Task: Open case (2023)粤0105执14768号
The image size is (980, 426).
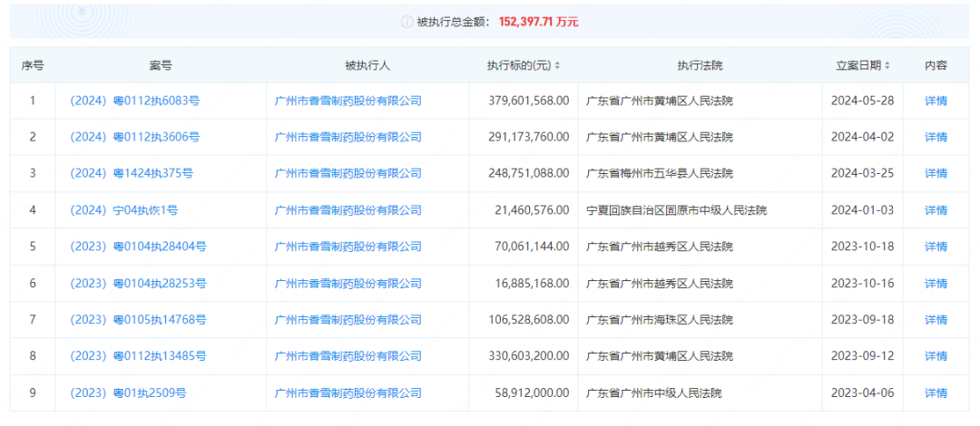Action: pyautogui.click(x=138, y=320)
